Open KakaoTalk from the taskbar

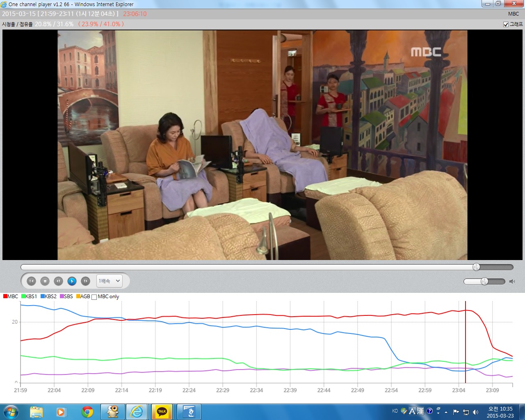coord(162,411)
